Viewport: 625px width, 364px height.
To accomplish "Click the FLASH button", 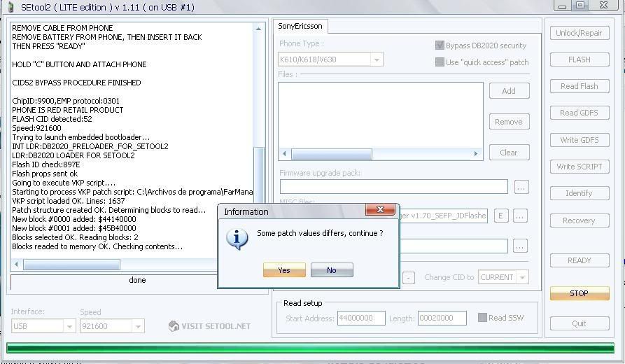I will pos(580,59).
